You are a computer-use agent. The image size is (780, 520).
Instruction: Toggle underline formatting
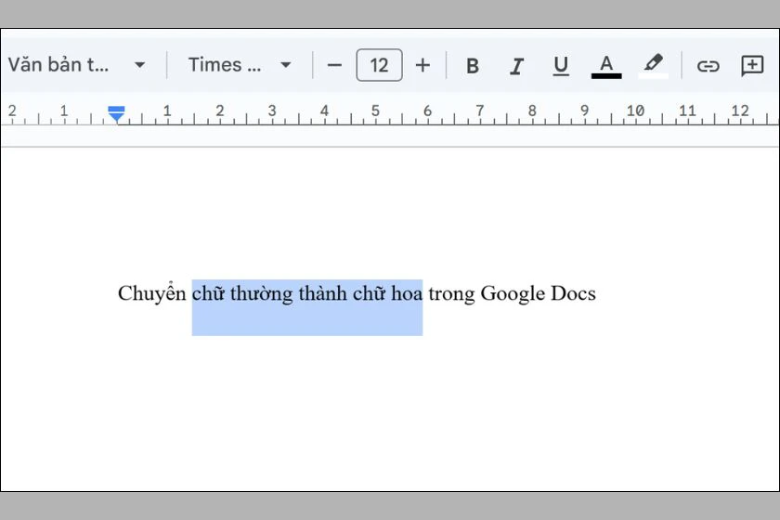click(561, 66)
